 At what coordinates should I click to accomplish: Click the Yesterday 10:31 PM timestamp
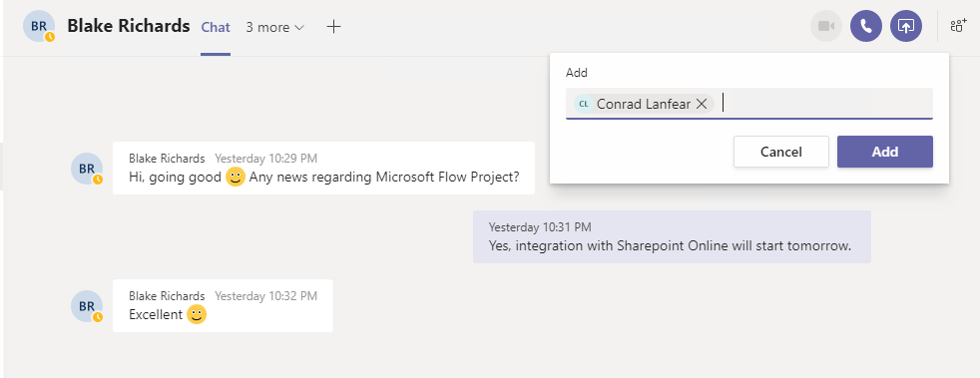(x=540, y=226)
